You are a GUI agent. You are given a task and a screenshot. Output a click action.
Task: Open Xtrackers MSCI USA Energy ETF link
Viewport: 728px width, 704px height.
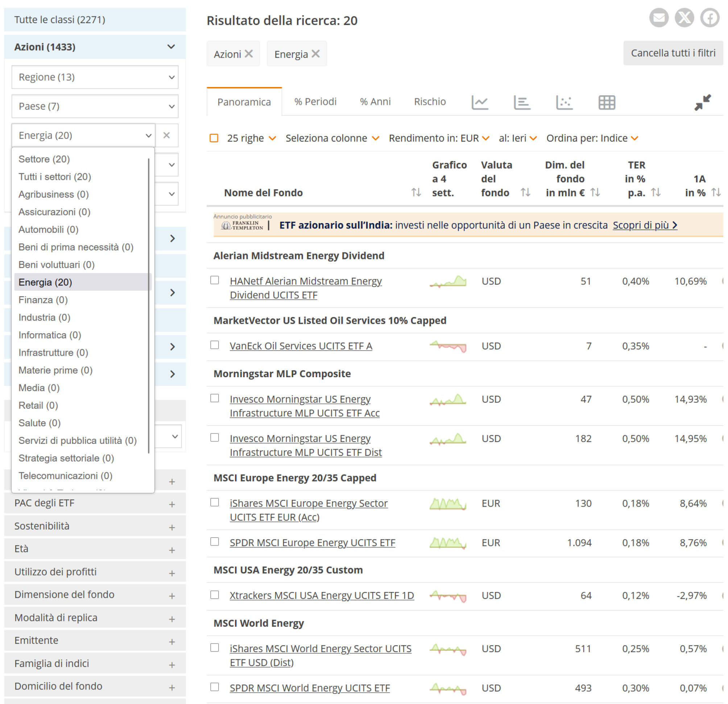322,596
